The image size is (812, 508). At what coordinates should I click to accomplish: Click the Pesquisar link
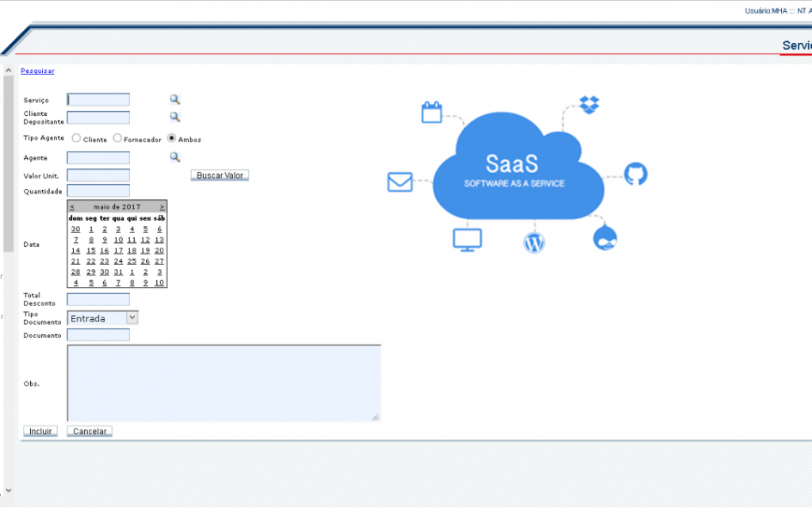tap(37, 71)
